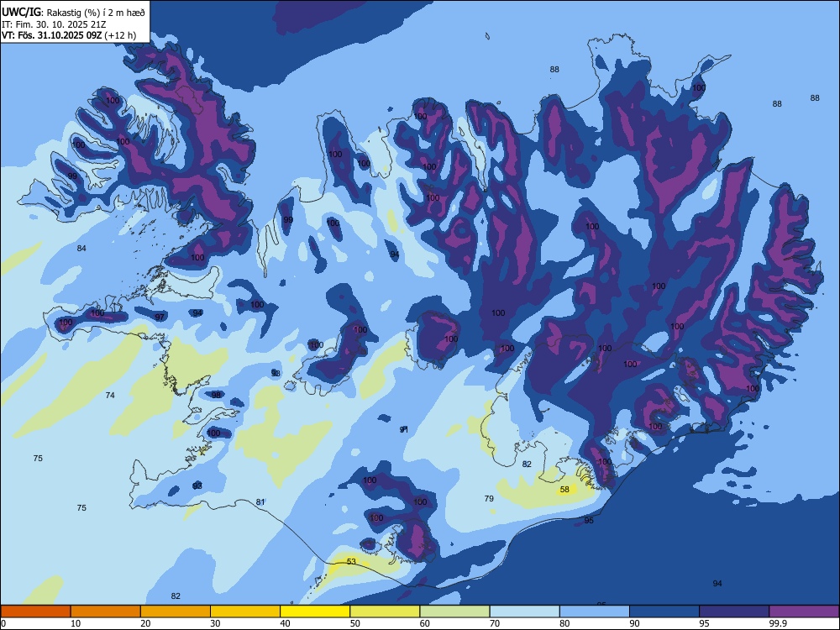This screenshot has height=630, width=840.
Task: Click the legend tick label 50
Action: point(354,623)
